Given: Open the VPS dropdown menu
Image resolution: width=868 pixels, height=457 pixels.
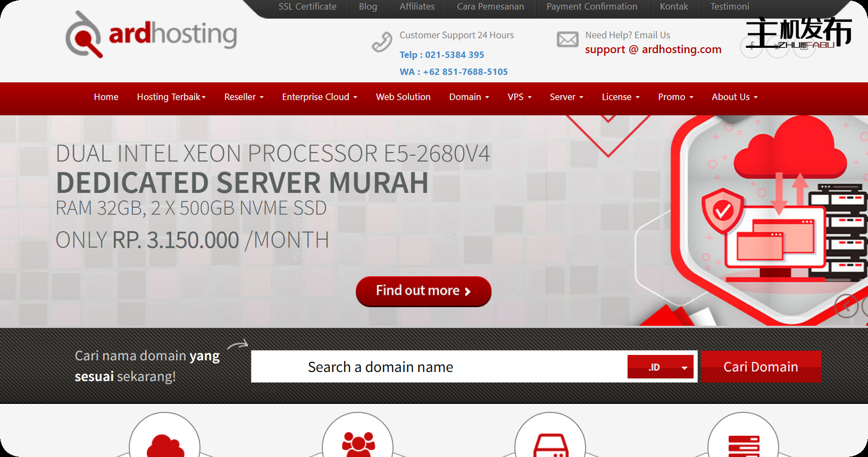Looking at the screenshot, I should [x=519, y=97].
